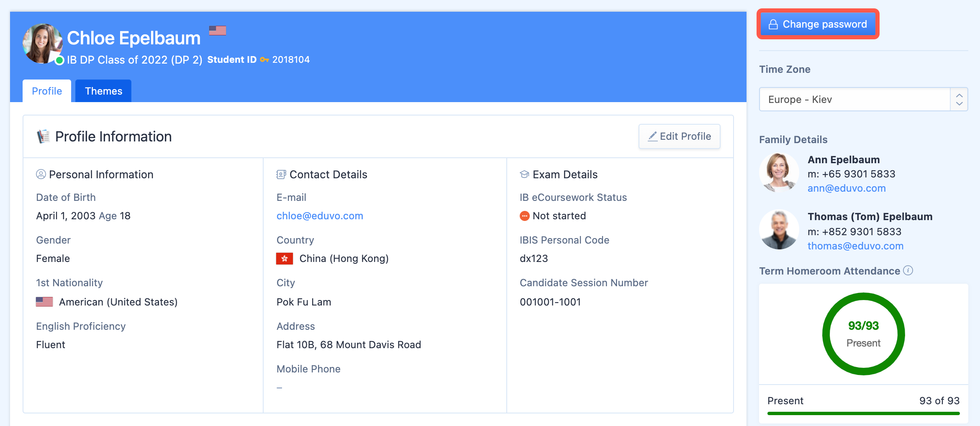Click the Personal Information person icon

(41, 174)
